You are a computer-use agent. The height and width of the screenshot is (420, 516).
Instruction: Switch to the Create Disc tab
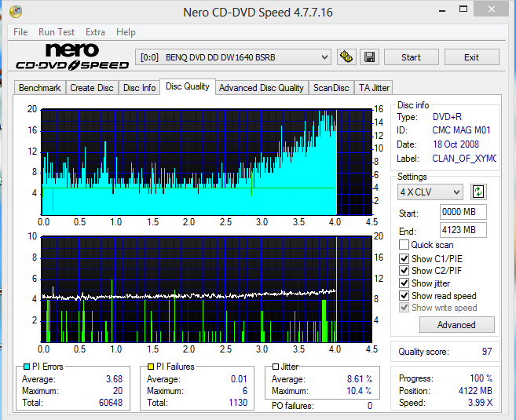coord(92,88)
